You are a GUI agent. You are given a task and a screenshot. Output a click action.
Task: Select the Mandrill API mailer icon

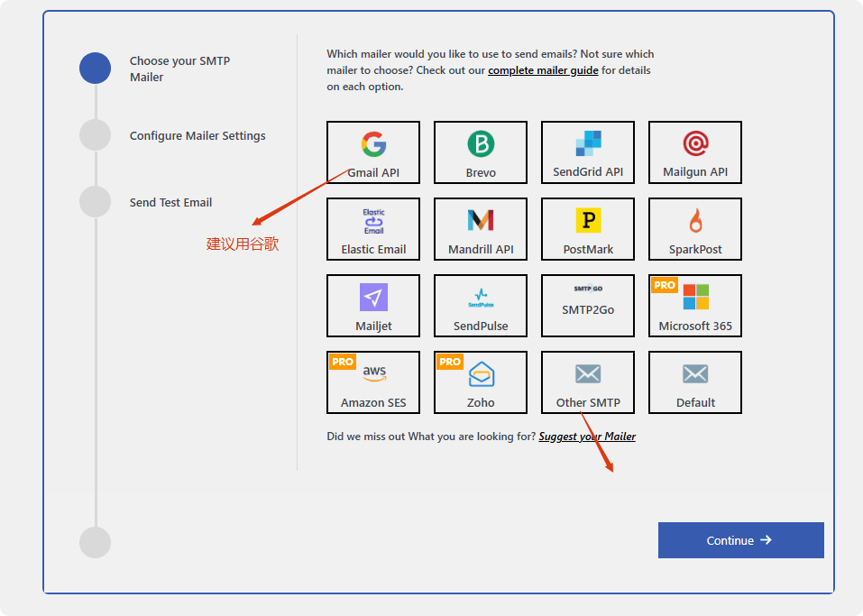pos(481,220)
